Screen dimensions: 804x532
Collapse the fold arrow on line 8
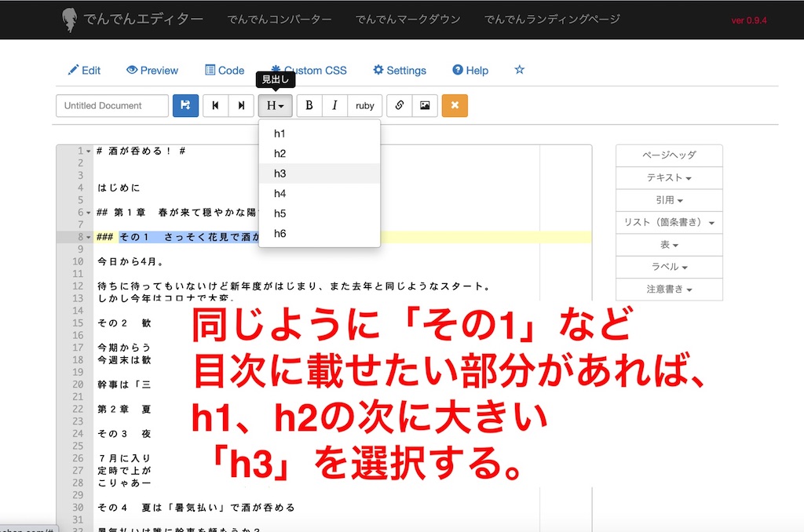pos(89,237)
